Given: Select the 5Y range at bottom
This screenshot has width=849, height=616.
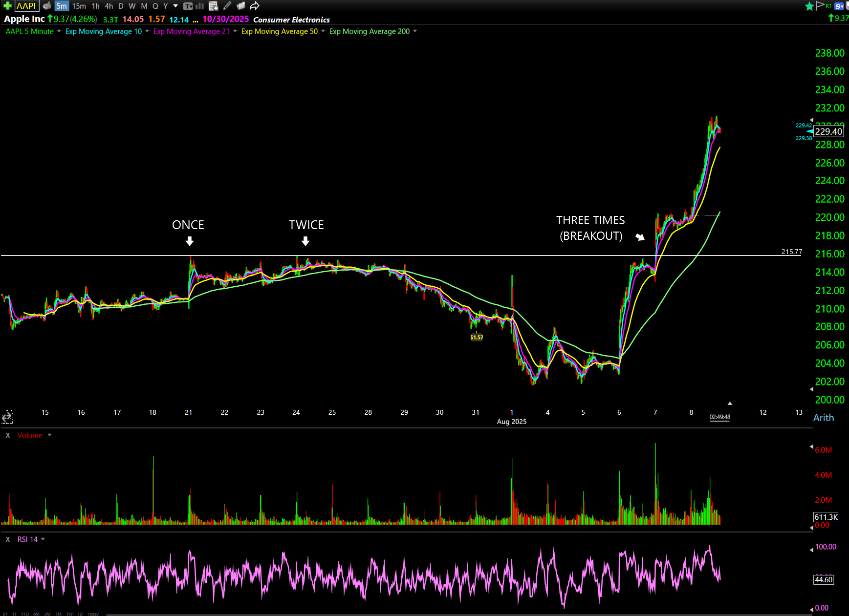Looking at the screenshot, I should [x=5, y=614].
